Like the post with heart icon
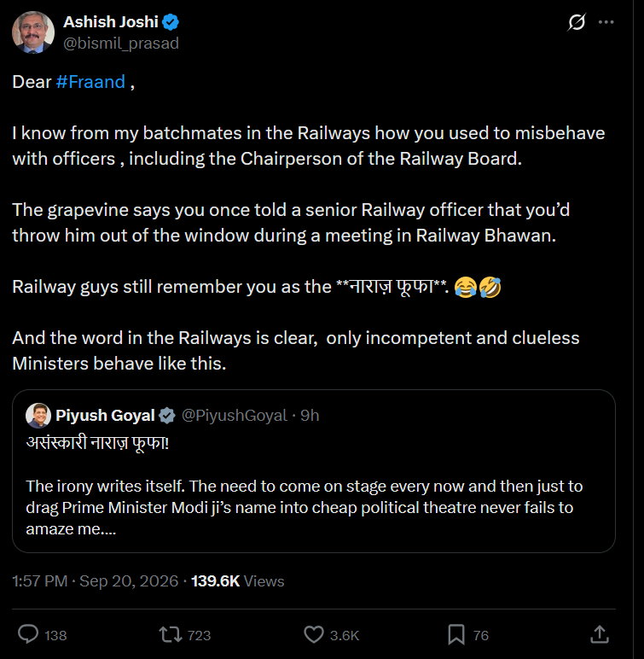 314,634
